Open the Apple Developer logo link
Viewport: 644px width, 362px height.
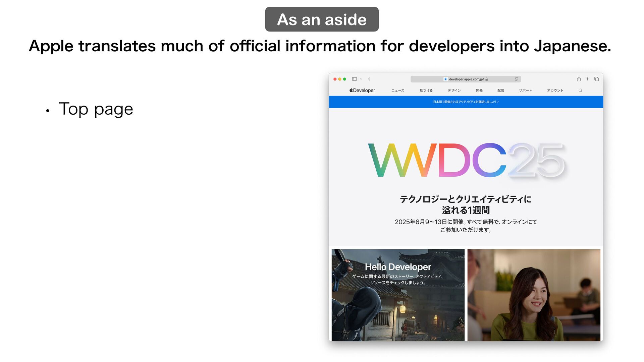[362, 90]
